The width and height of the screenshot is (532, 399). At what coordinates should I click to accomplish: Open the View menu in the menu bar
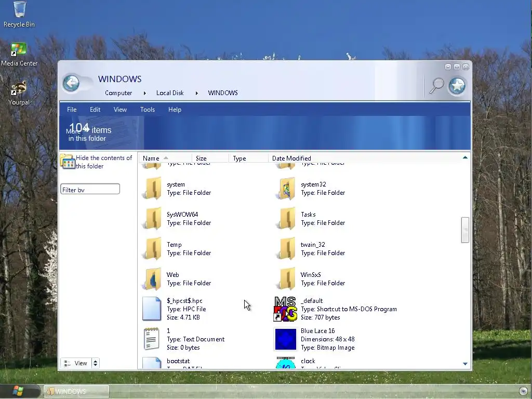click(x=120, y=110)
